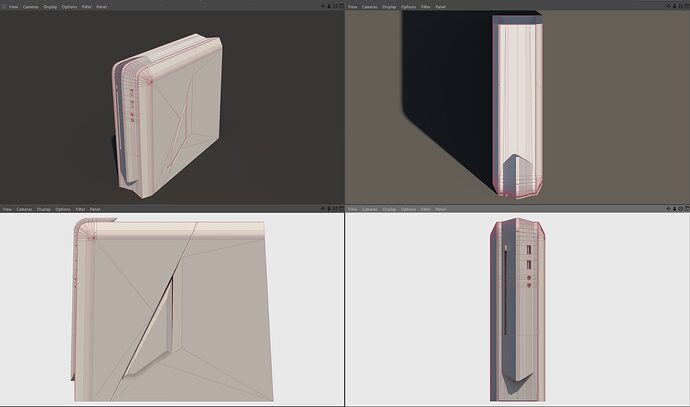690x407 pixels.
Task: Select the model front face in front viewport
Action: tap(518, 309)
